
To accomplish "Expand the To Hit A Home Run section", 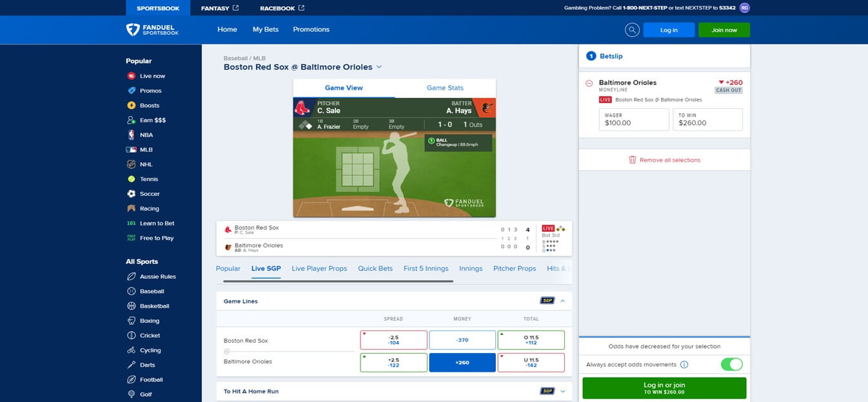I will [562, 391].
